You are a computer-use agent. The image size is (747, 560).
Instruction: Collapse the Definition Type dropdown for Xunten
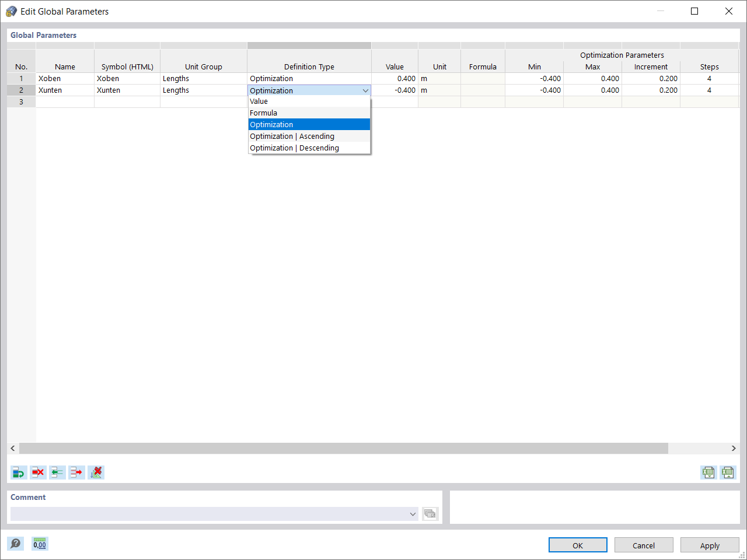click(365, 90)
